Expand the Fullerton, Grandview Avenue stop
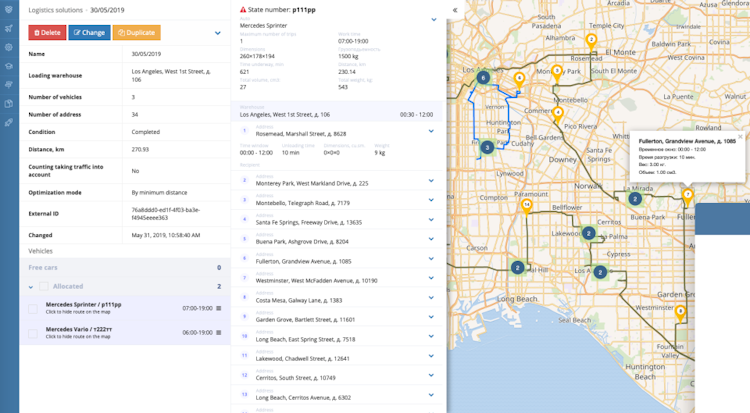 (x=431, y=258)
